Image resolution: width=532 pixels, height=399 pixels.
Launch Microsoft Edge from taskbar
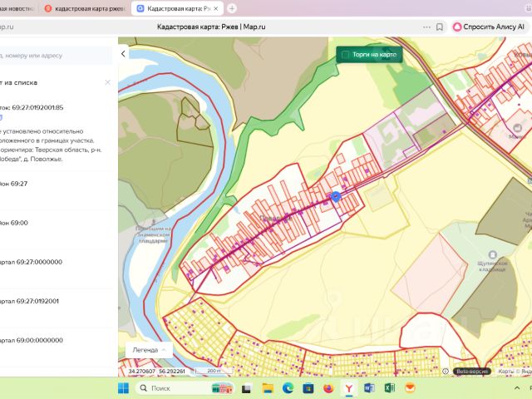click(288, 388)
